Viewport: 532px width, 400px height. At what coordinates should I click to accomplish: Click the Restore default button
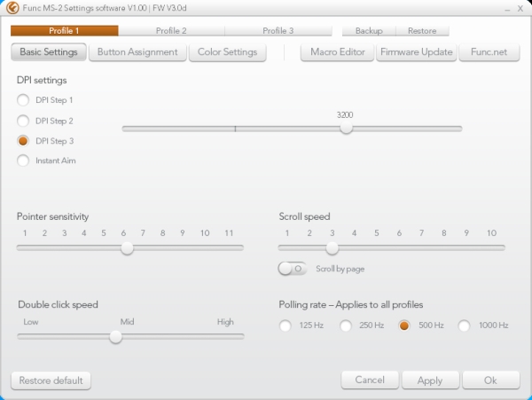pos(51,380)
